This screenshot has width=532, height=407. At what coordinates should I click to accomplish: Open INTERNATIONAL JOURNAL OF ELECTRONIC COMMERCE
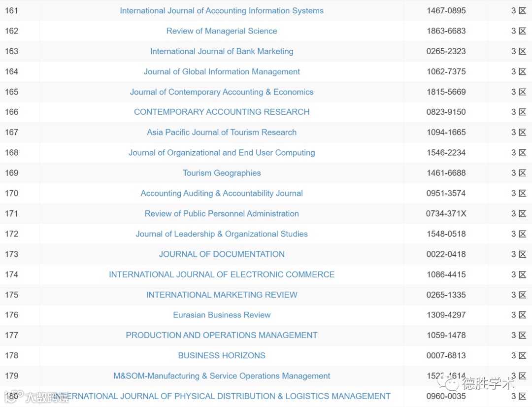click(222, 274)
